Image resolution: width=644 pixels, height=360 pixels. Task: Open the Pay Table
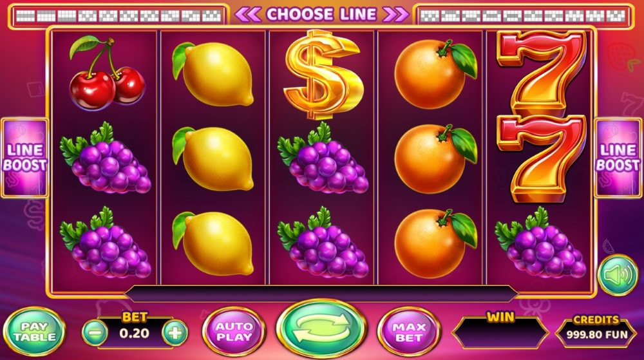pyautogui.click(x=34, y=331)
